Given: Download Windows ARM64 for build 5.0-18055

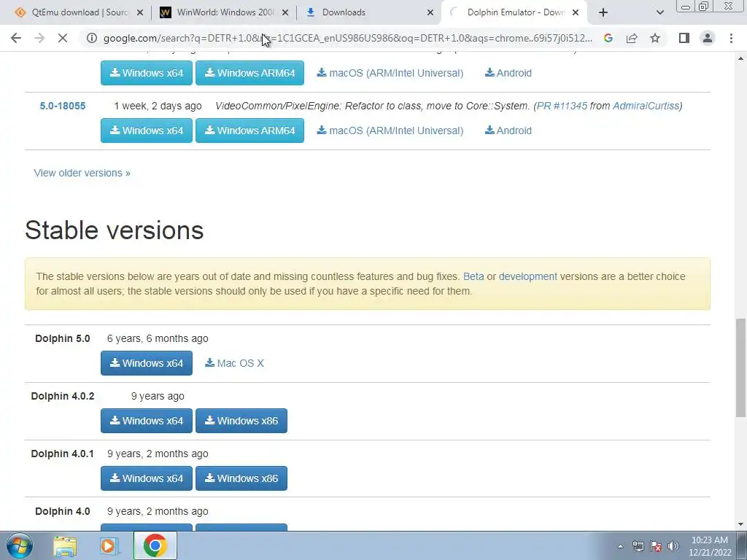Looking at the screenshot, I should (249, 131).
